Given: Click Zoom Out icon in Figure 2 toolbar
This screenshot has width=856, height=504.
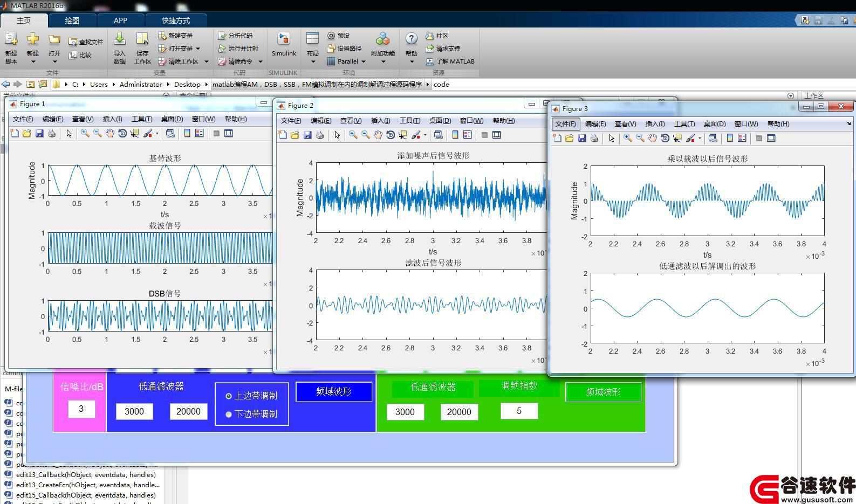Looking at the screenshot, I should [366, 135].
